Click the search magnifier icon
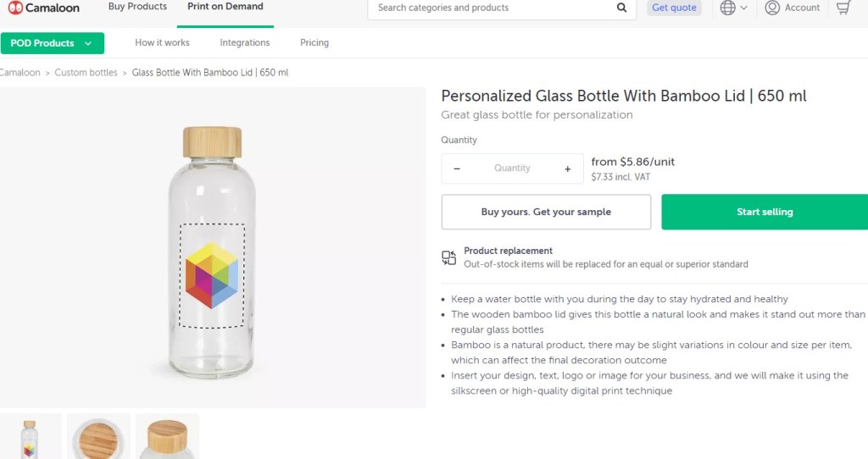Image resolution: width=868 pixels, height=459 pixels. click(622, 8)
